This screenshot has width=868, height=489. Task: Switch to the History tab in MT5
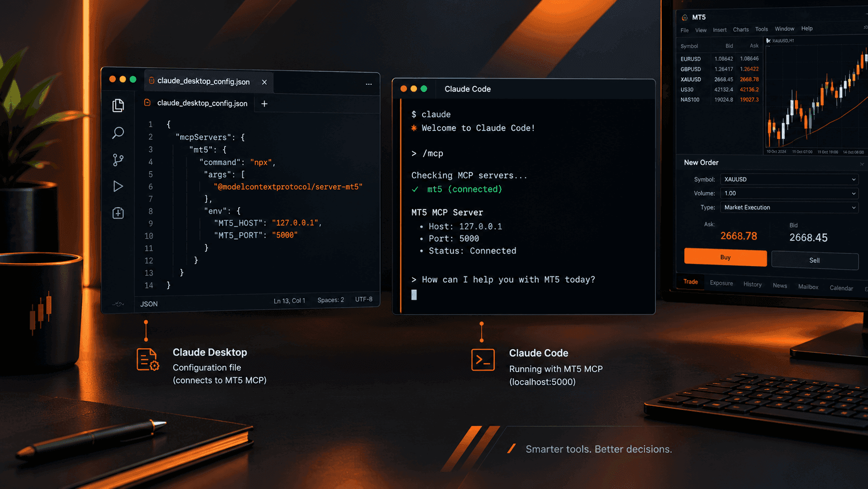[752, 284]
